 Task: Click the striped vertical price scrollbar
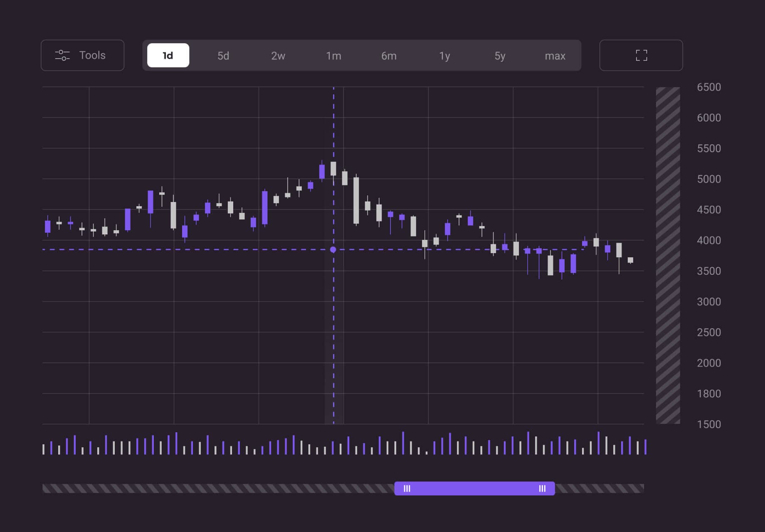(x=668, y=255)
